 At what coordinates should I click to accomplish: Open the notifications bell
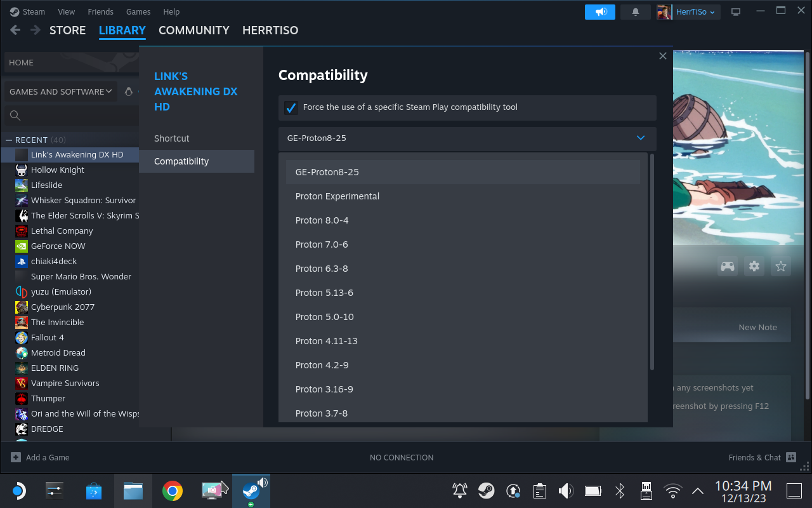[x=636, y=12]
